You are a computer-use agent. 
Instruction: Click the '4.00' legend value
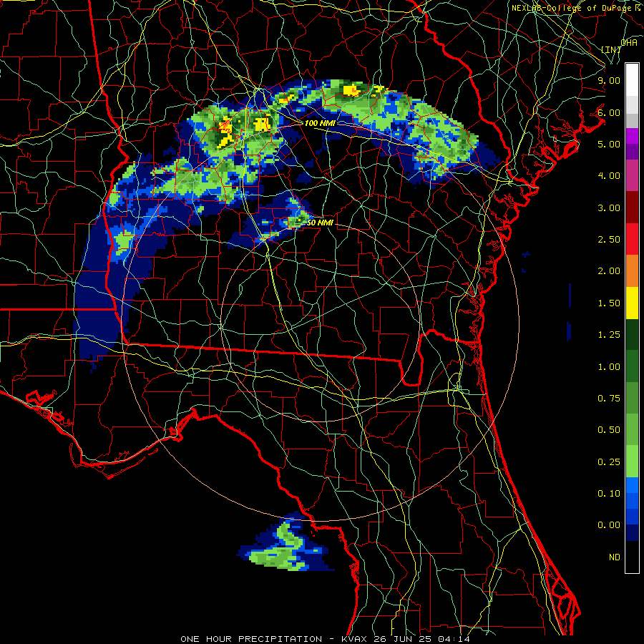[609, 176]
